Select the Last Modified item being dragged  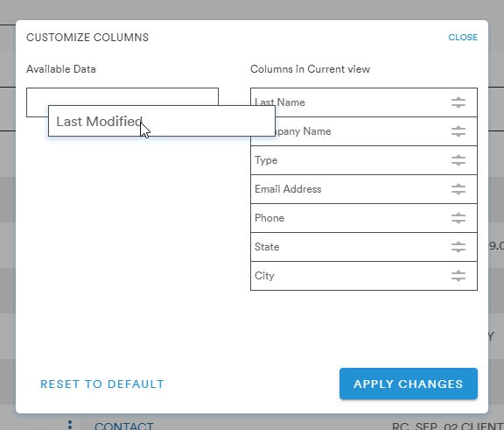pos(162,121)
